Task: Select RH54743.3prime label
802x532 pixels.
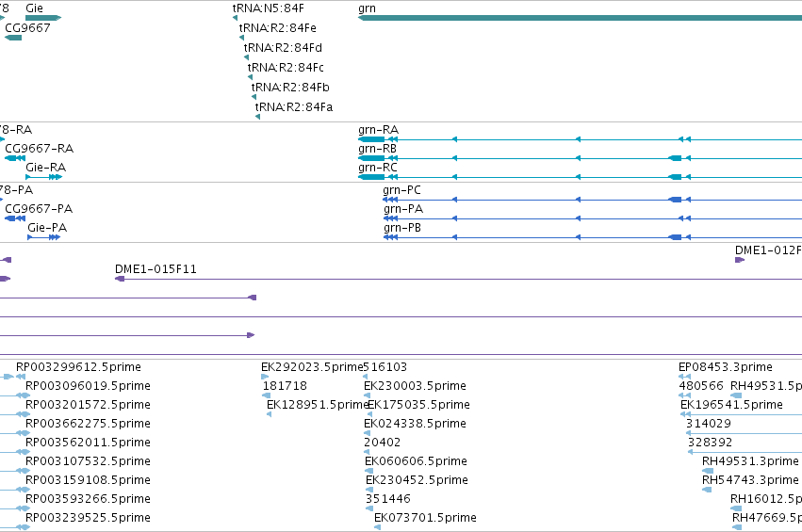Action: coord(750,480)
